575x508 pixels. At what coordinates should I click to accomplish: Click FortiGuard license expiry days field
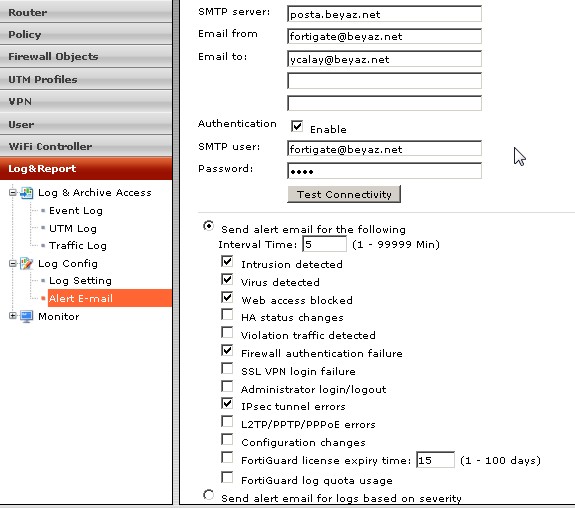coord(435,460)
